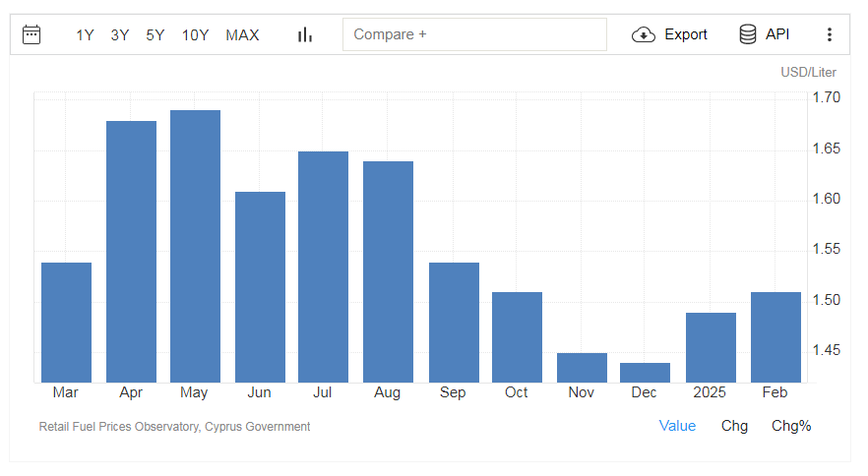Switch to Chg% view

click(x=791, y=426)
